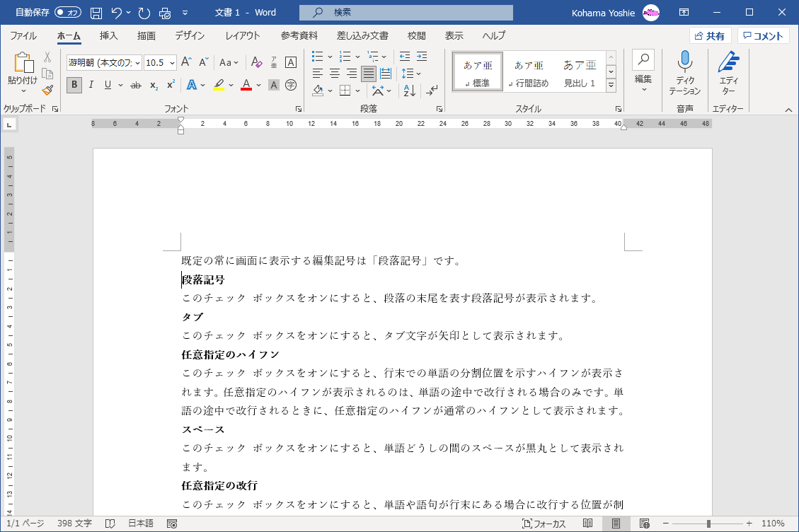Apply the 行間詰め style
799x532 pixels.
click(x=529, y=72)
